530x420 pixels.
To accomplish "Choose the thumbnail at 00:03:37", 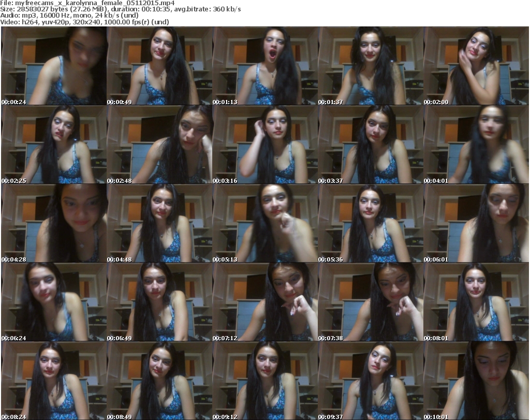I will 371,144.
